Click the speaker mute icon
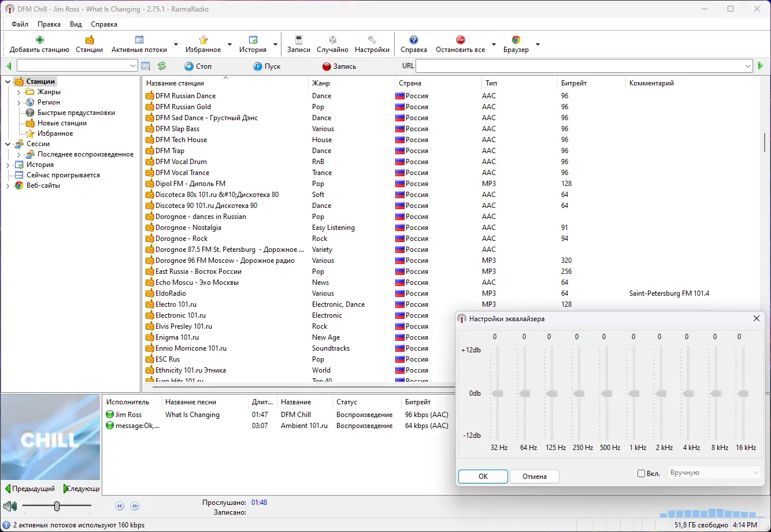 coord(9,507)
